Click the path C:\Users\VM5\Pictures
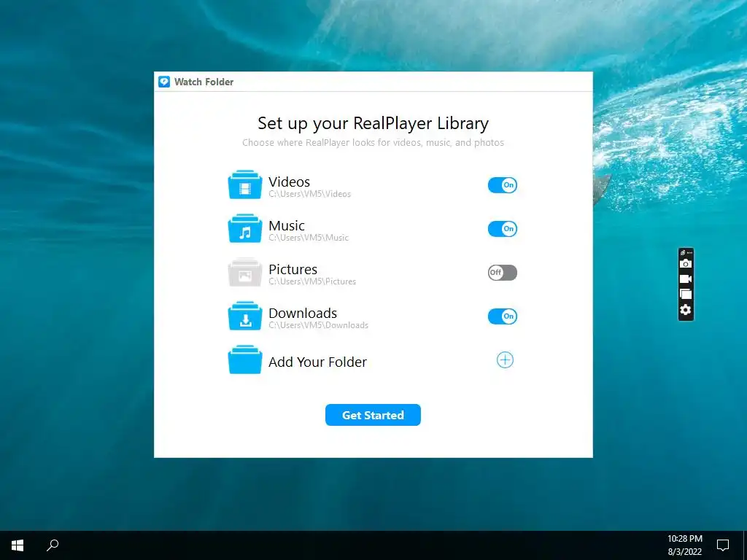Viewport: 747px width, 560px height. pyautogui.click(x=312, y=281)
